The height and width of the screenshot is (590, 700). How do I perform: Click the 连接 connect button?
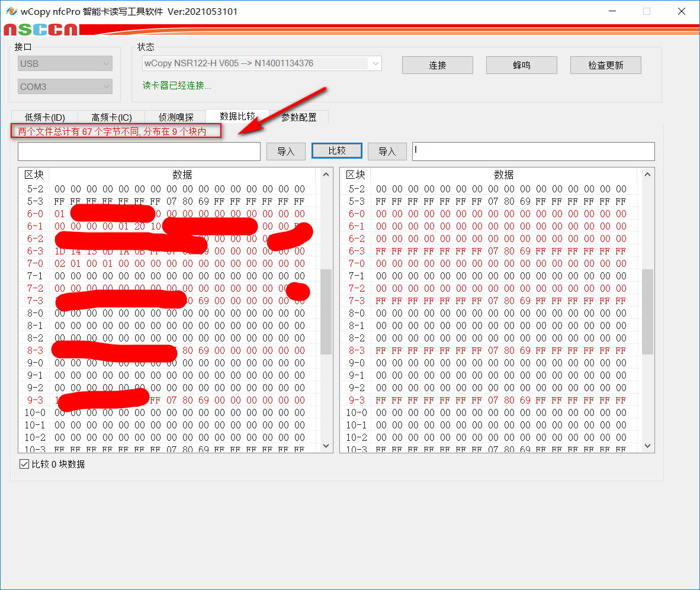tap(438, 65)
